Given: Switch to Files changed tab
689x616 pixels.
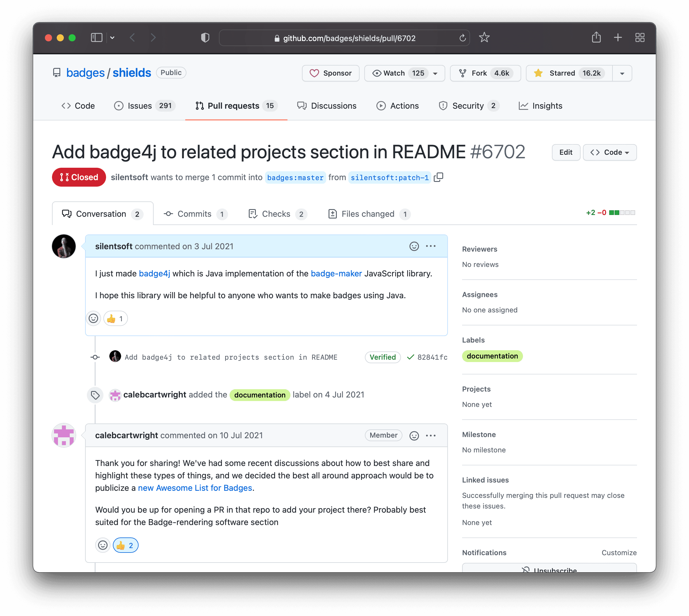Looking at the screenshot, I should pos(369,214).
